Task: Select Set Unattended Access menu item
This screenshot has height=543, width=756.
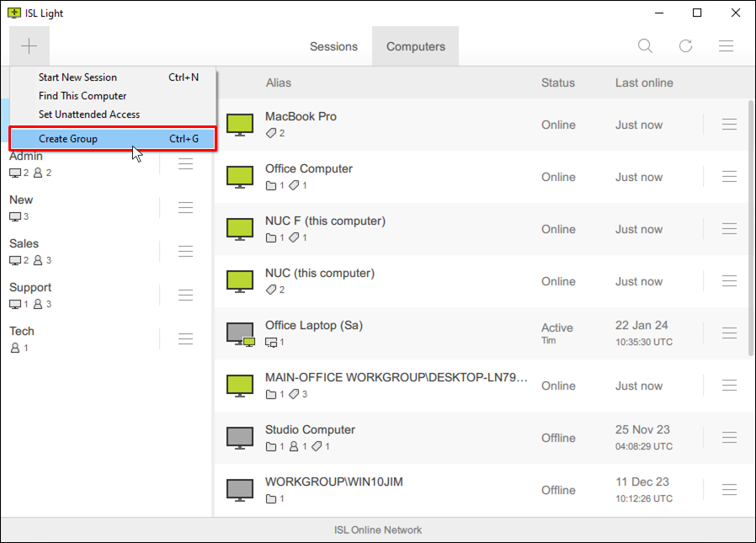Action: 89,114
